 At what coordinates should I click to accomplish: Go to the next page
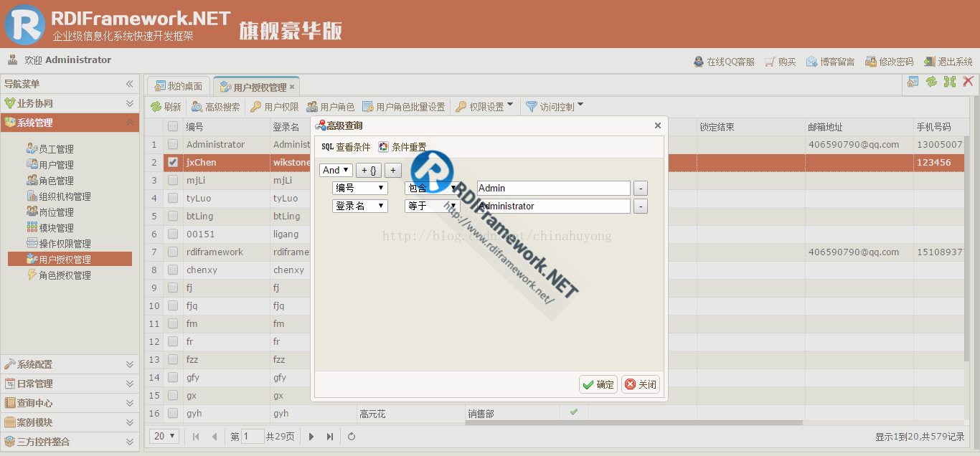[x=311, y=436]
